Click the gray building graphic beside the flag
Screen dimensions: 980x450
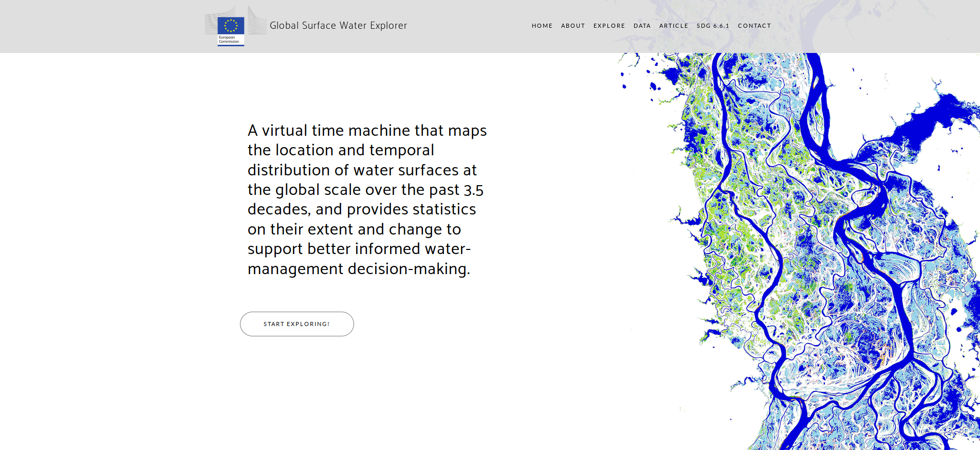256,22
